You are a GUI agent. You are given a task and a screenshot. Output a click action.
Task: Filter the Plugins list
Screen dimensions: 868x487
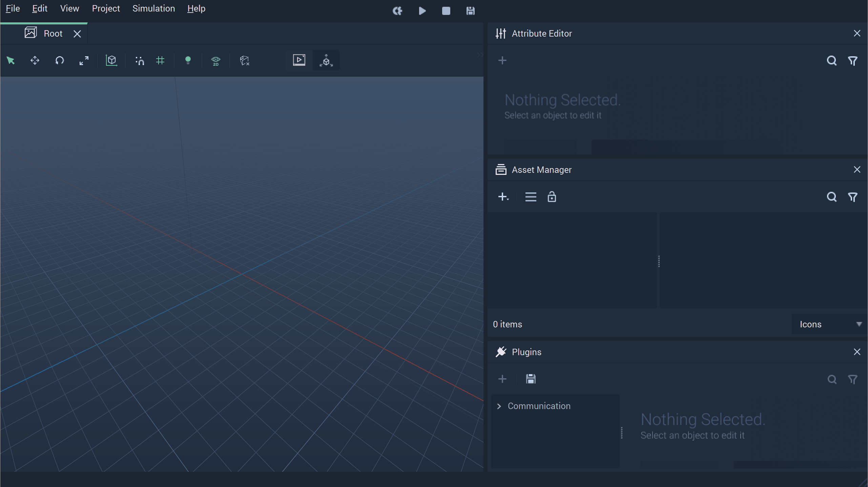point(853,379)
